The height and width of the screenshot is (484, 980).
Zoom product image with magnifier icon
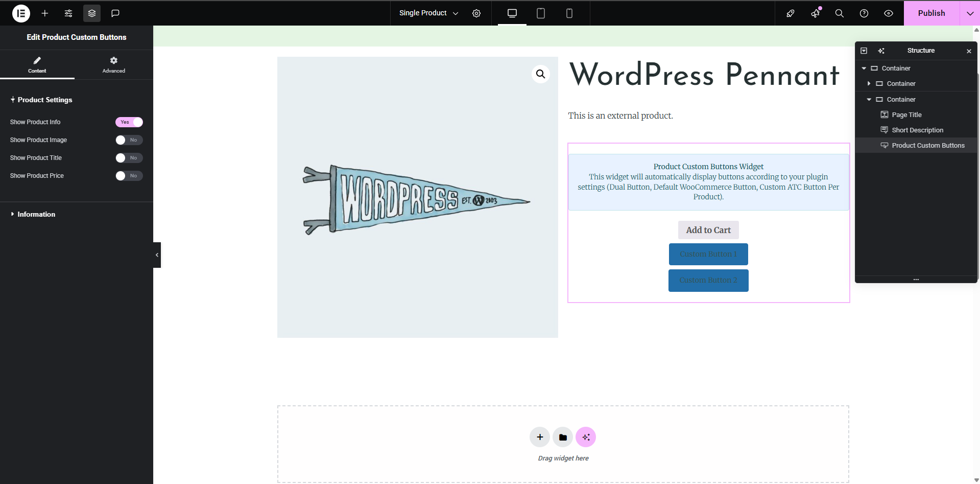pos(541,74)
